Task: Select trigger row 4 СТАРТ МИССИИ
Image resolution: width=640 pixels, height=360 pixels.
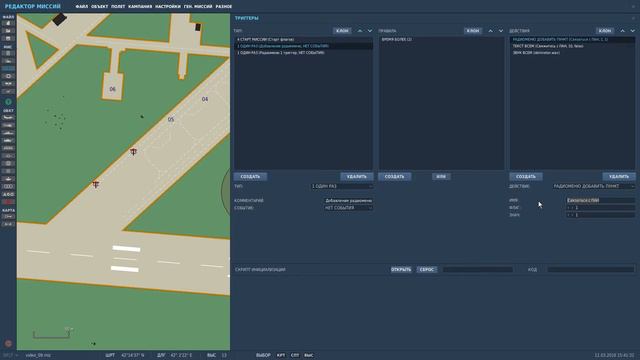Action: tap(303, 40)
